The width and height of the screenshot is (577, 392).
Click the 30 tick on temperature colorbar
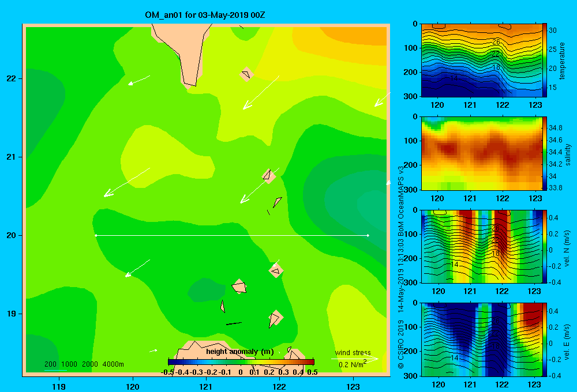pyautogui.click(x=553, y=31)
